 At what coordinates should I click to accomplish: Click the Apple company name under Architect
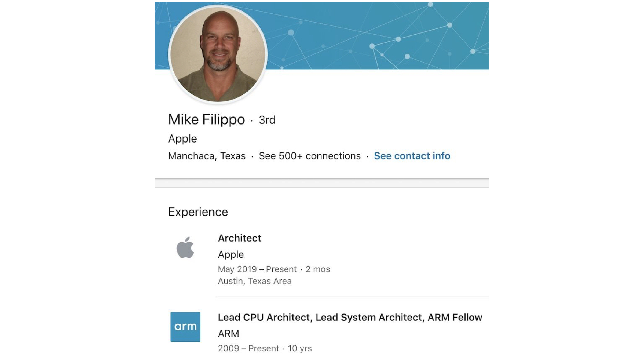(x=231, y=254)
